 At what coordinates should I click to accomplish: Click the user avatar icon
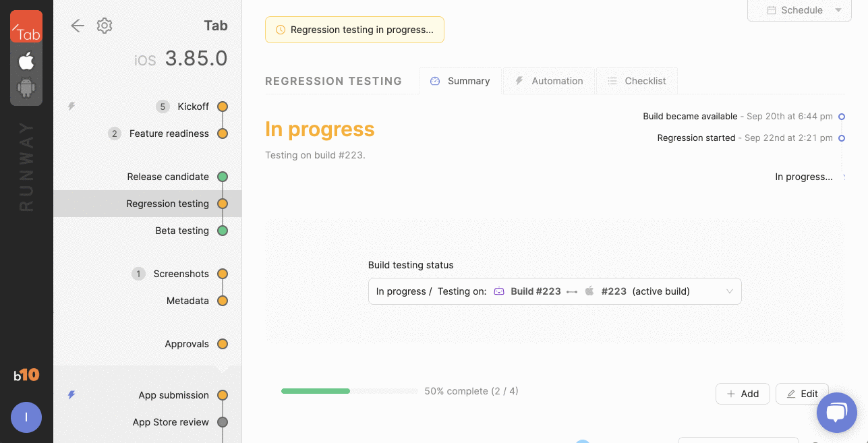(26, 417)
